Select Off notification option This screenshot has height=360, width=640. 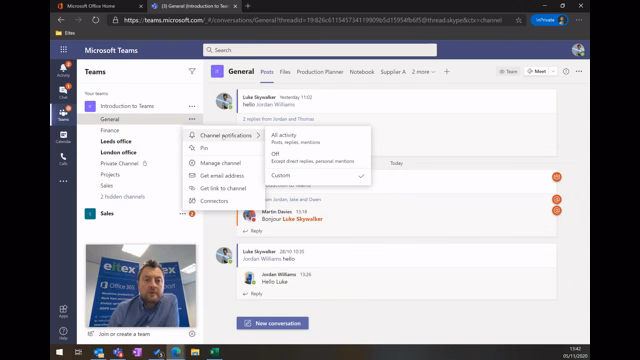[x=318, y=157]
